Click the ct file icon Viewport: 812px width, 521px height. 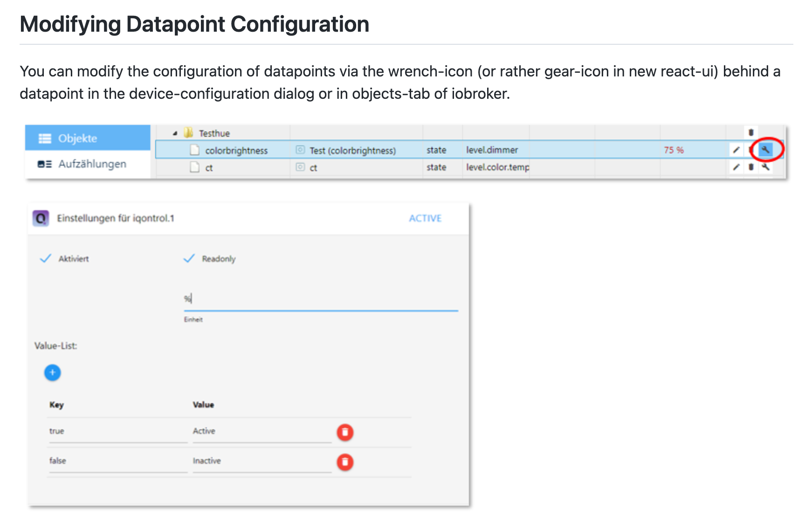click(x=195, y=167)
